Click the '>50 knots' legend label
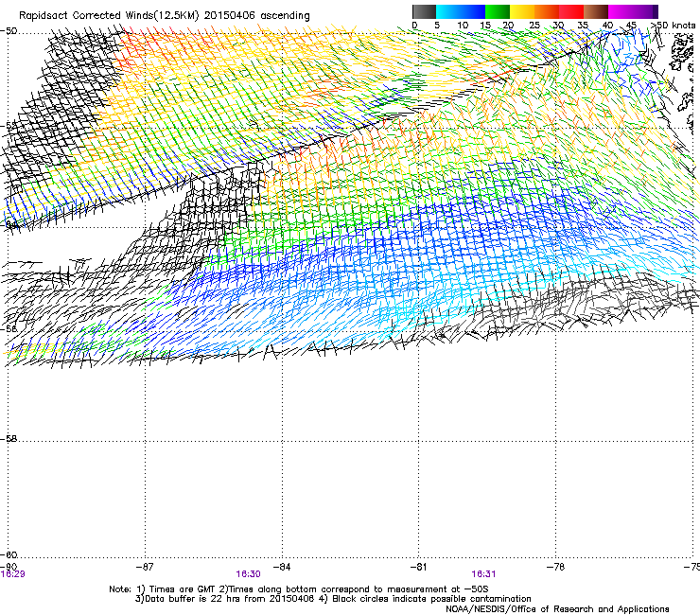Viewport: 700px width, 615px height. click(x=673, y=26)
